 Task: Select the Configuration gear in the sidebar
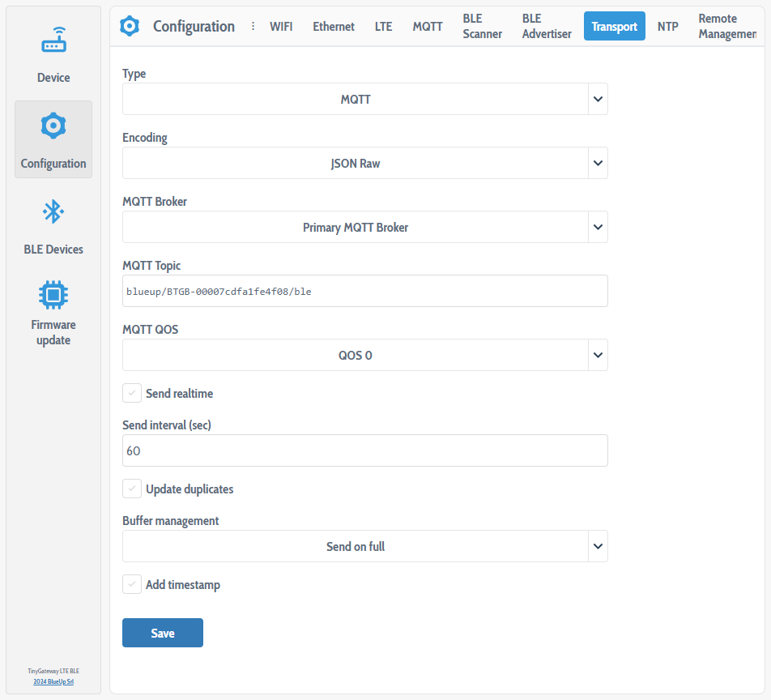pos(53,138)
